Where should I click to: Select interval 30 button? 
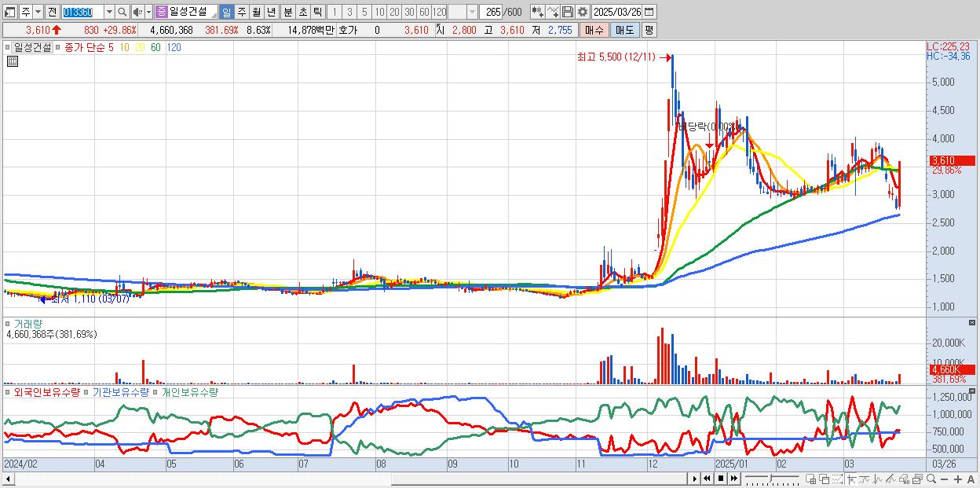coord(409,12)
